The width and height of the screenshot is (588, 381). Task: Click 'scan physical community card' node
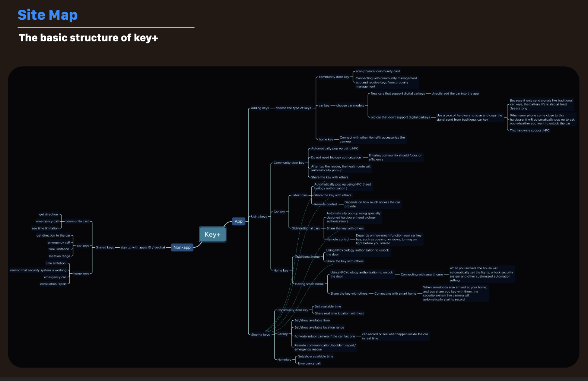click(x=377, y=71)
